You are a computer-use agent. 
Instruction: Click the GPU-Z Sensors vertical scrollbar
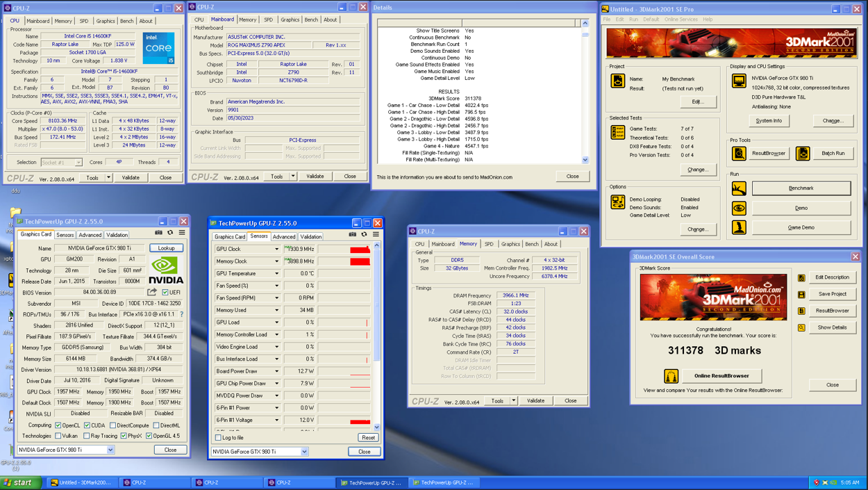click(x=377, y=336)
